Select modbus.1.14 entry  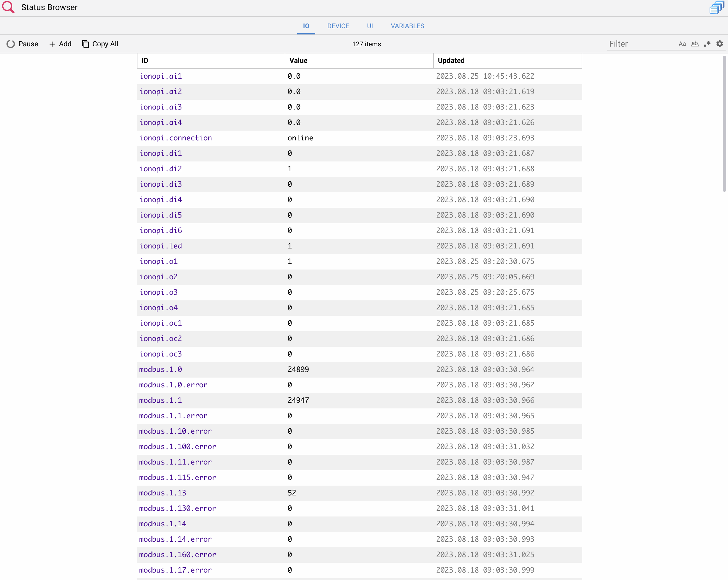click(163, 524)
